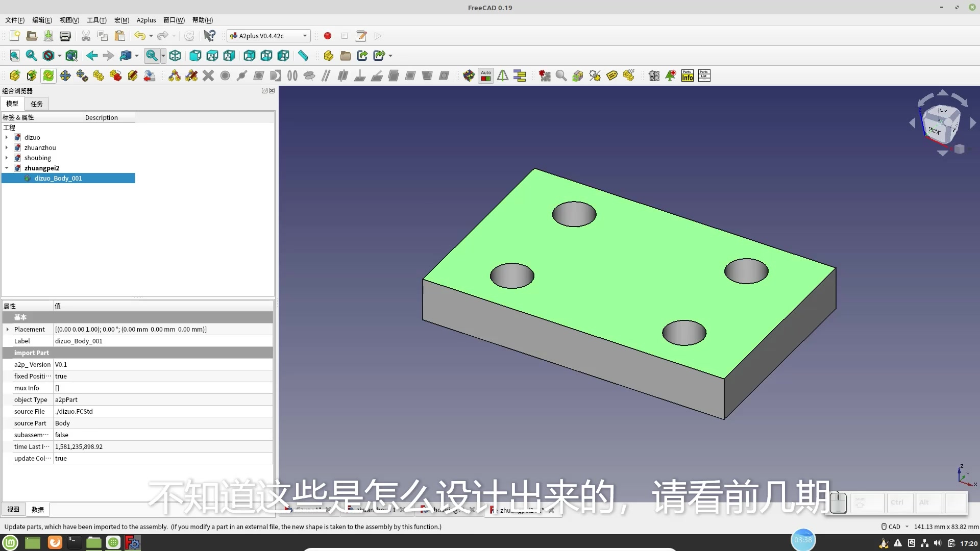Click the Delete constraint X icon

[207, 76]
